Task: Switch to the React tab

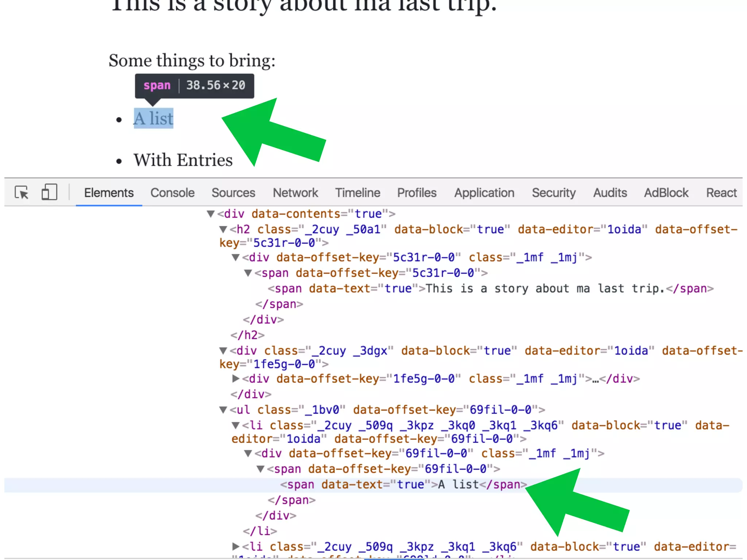Action: coord(721,193)
